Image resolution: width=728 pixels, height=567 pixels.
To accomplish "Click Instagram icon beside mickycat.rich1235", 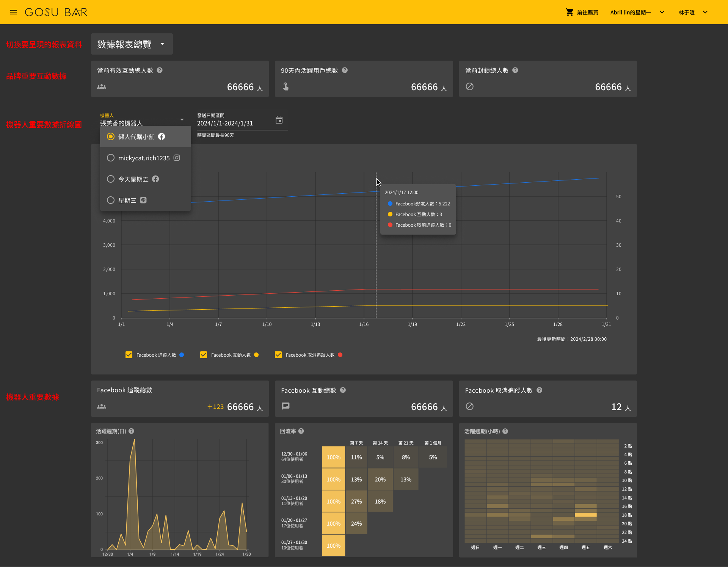I will coord(177,158).
